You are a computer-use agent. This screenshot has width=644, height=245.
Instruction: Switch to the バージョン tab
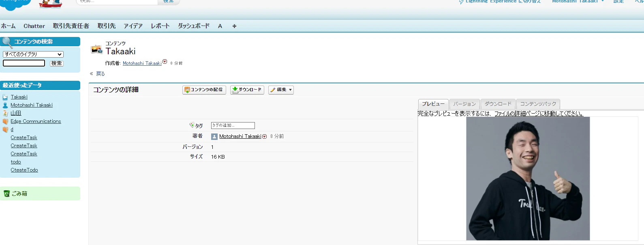(464, 104)
